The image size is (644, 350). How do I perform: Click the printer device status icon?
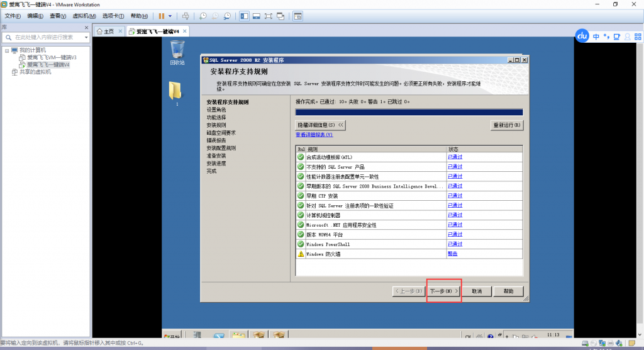pyautogui.click(x=611, y=343)
